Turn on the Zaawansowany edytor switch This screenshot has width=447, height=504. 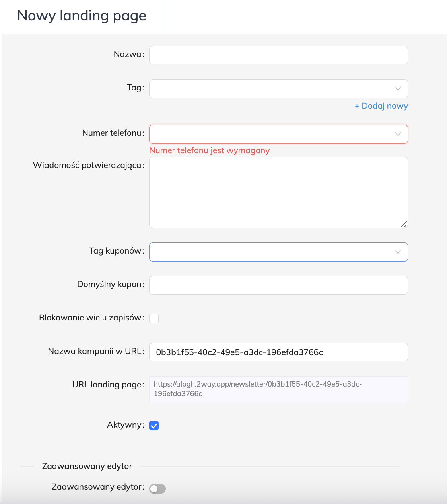tap(157, 489)
